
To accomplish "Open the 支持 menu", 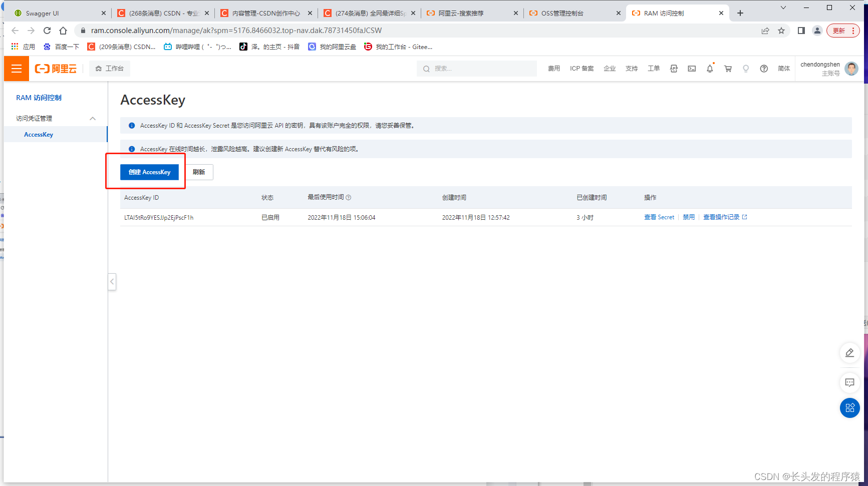I will 632,69.
